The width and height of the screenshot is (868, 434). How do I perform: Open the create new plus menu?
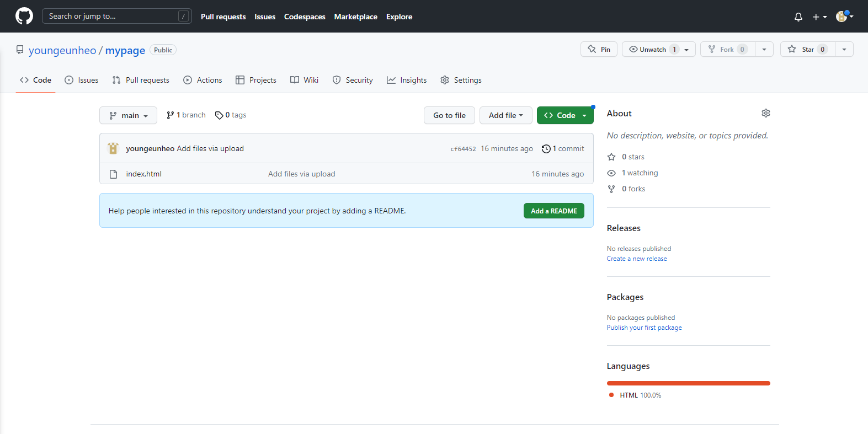[x=819, y=17]
